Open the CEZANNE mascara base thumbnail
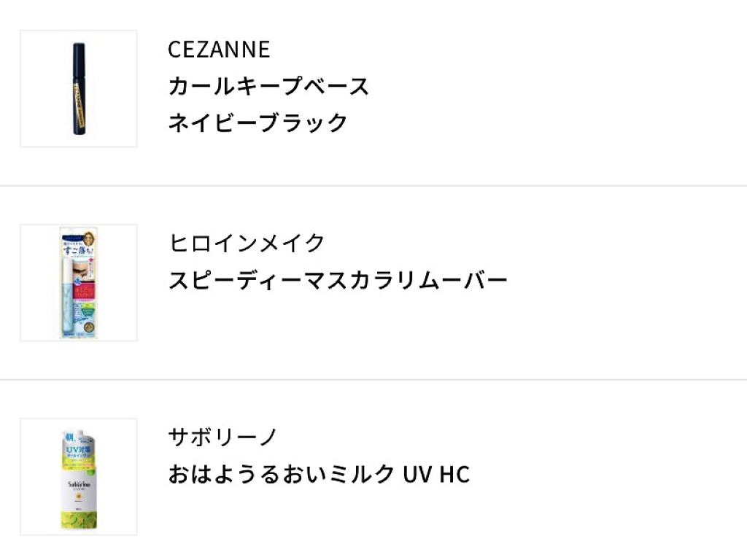 tap(78, 88)
